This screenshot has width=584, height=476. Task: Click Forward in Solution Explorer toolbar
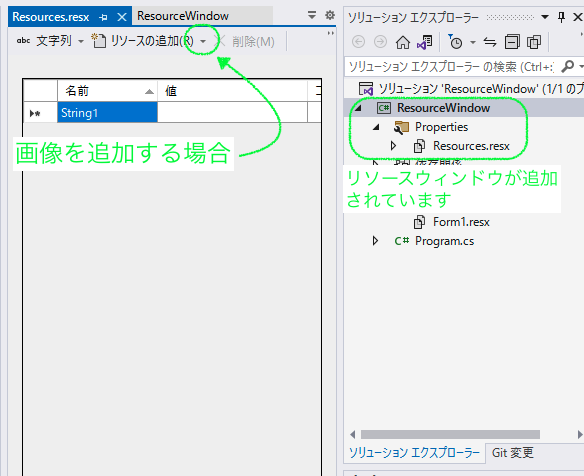(x=380, y=42)
